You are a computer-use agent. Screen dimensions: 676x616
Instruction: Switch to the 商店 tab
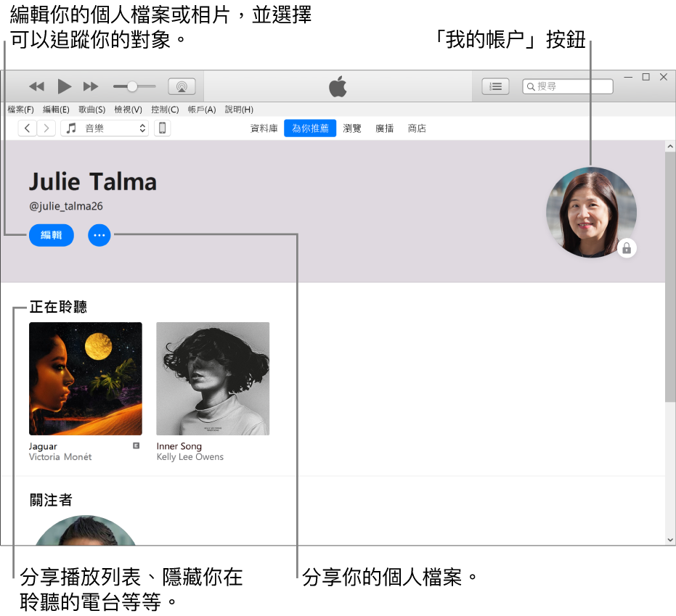417,128
